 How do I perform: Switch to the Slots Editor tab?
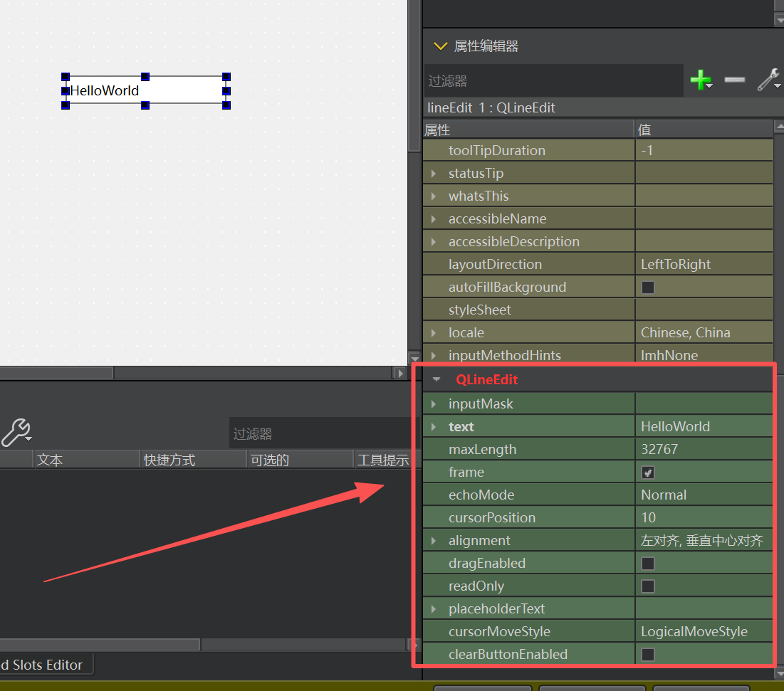tap(47, 665)
